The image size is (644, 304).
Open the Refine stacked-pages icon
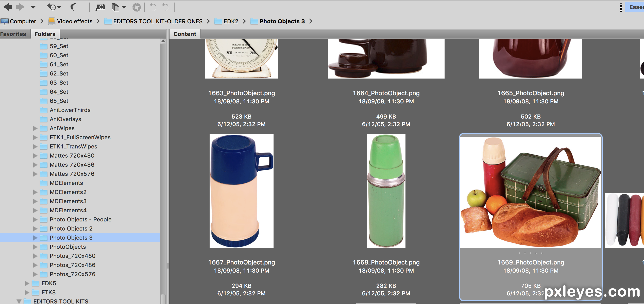click(x=115, y=7)
